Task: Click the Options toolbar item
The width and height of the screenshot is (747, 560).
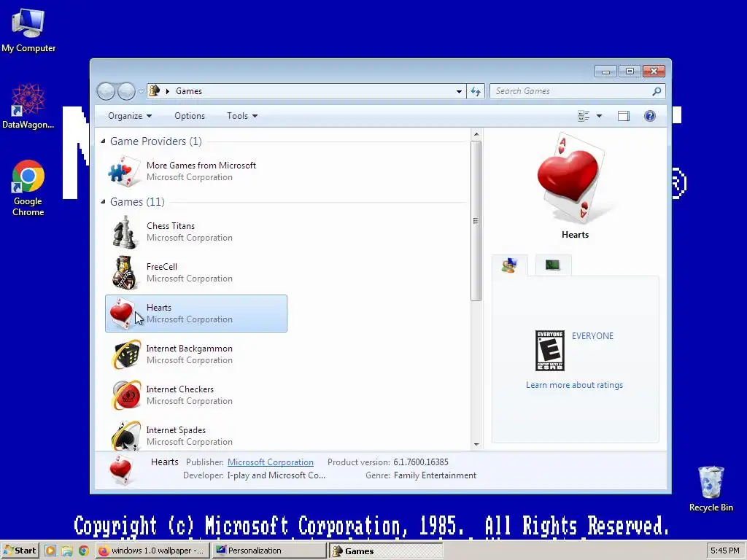Action: pyautogui.click(x=190, y=116)
